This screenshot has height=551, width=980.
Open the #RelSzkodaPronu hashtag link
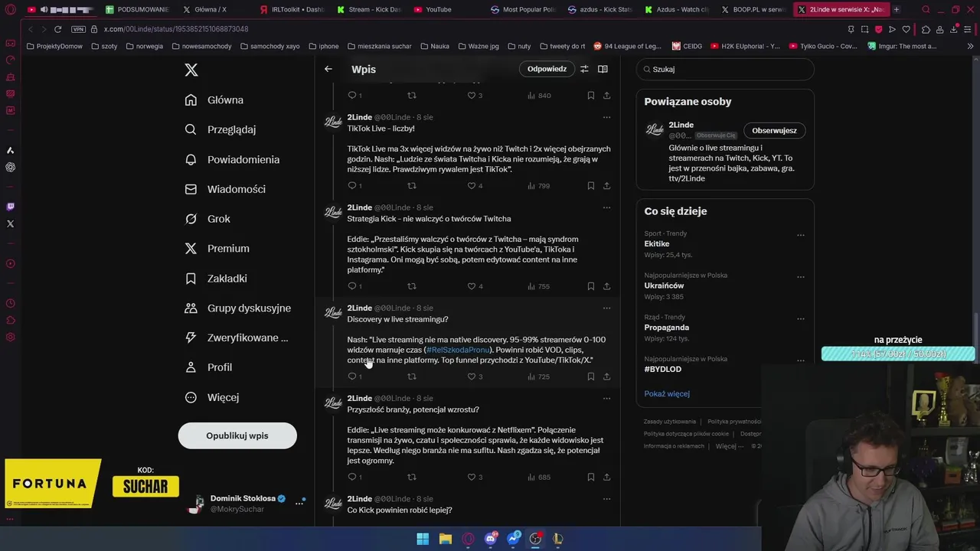(458, 350)
